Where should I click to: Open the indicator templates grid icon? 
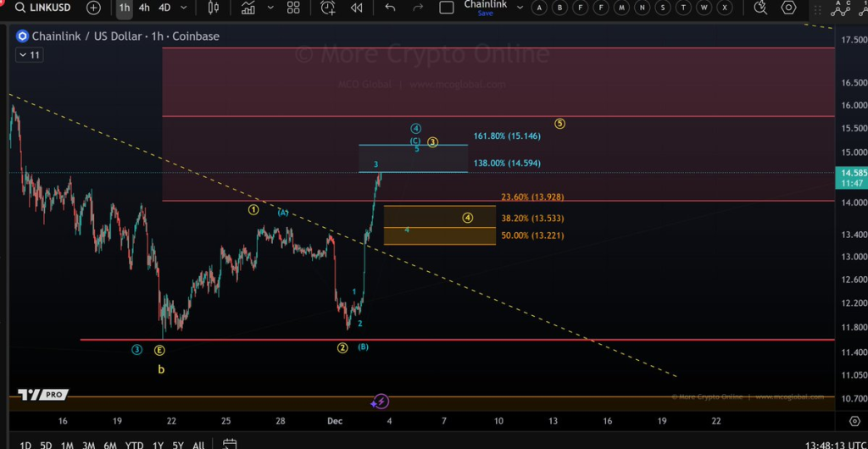click(x=293, y=8)
